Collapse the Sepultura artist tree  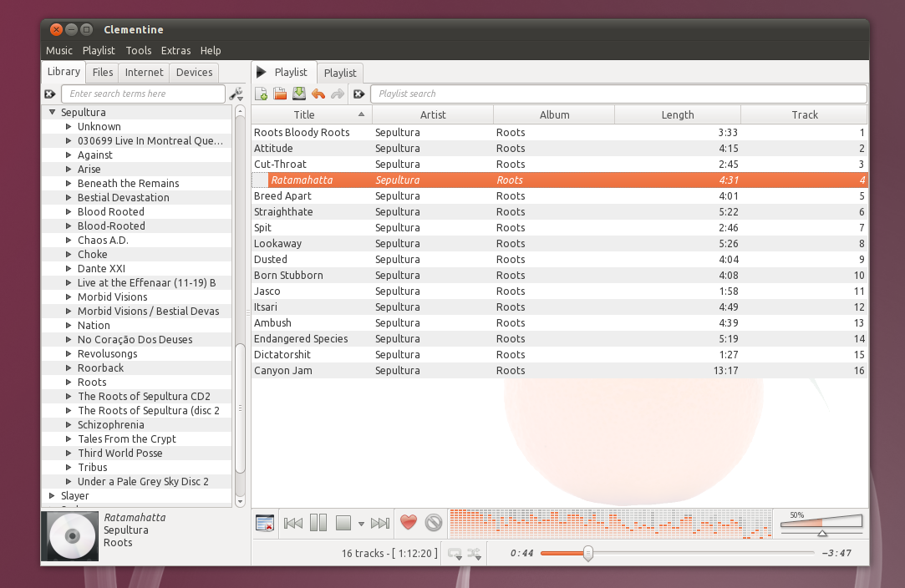(x=52, y=112)
